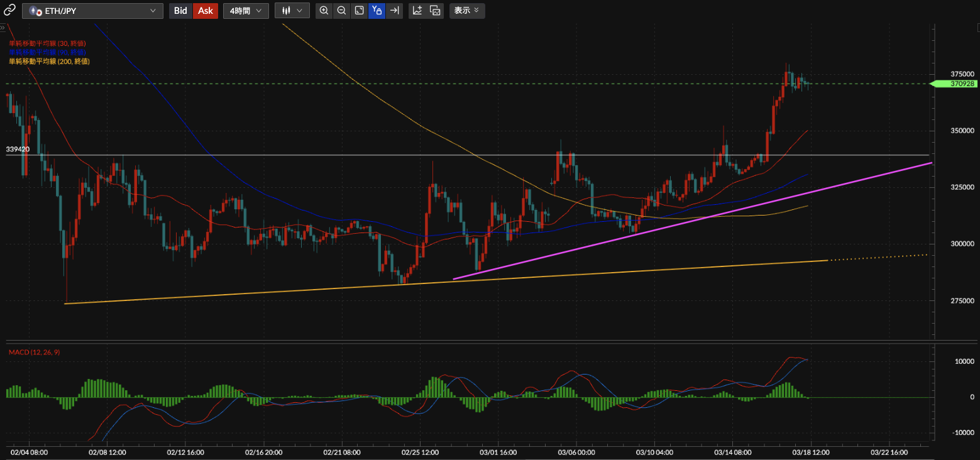Click the scroll to latest candle icon

394,11
